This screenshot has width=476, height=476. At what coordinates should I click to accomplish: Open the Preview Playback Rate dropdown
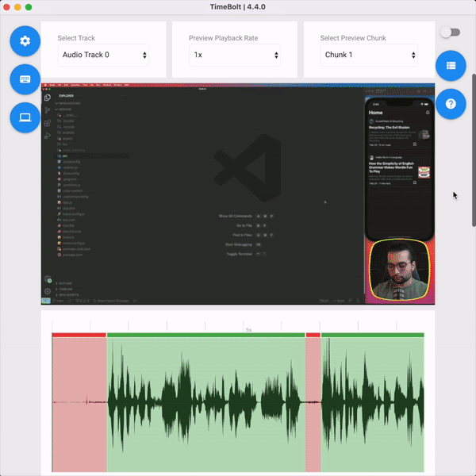[235, 55]
